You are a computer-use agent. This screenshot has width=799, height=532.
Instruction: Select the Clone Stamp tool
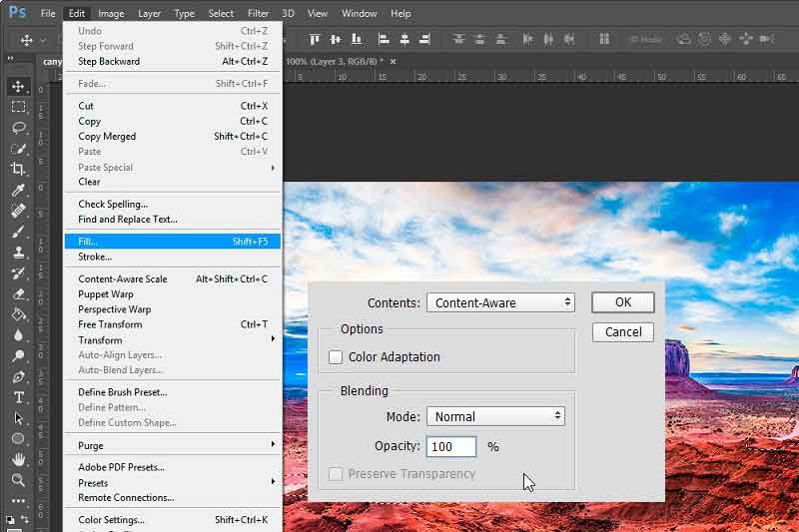(18, 252)
